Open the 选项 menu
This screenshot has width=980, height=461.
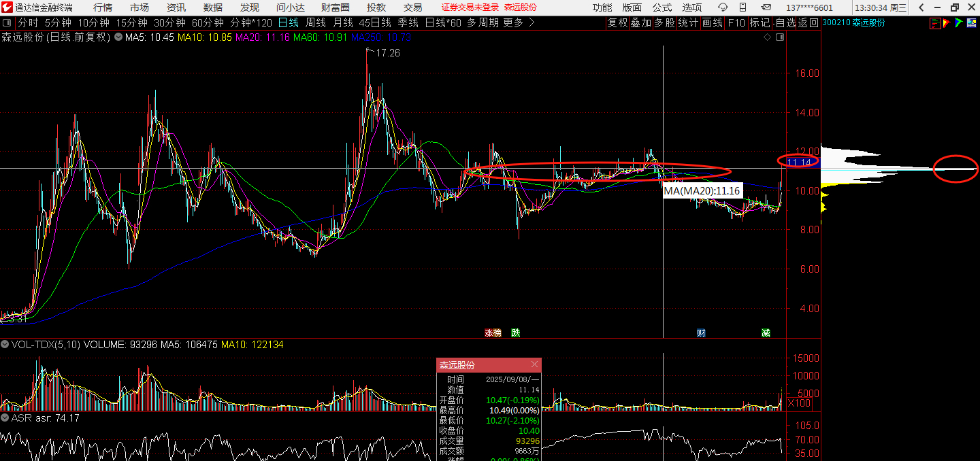[x=692, y=7]
